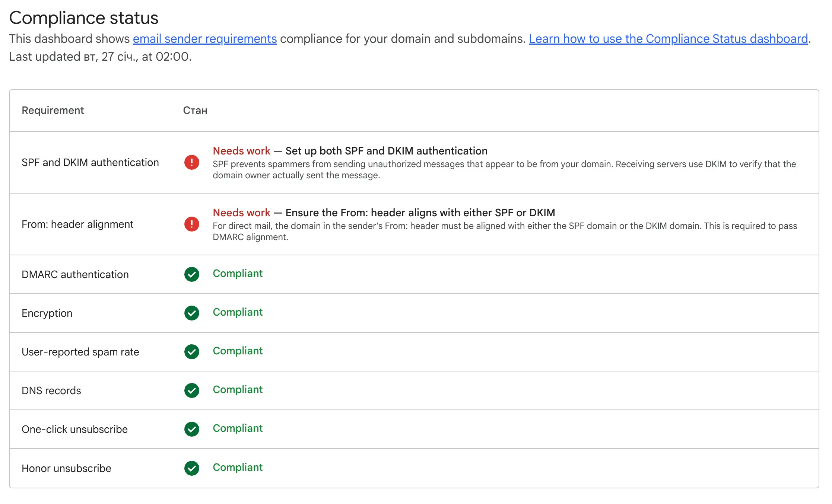Viewport: 832px width, 504px height.
Task: Select the Compliant label in the DMARC row
Action: click(x=238, y=274)
